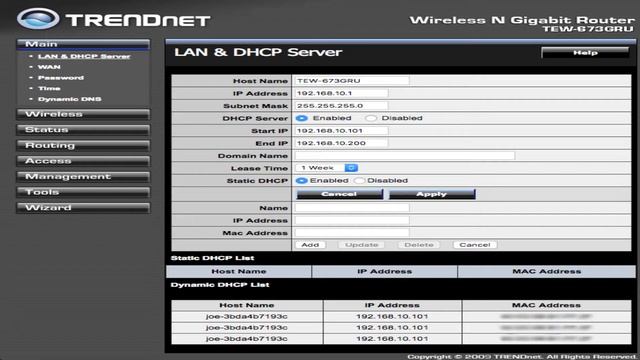Click the TRENDnet logo icon
The width and height of the screenshot is (640, 360).
38,19
